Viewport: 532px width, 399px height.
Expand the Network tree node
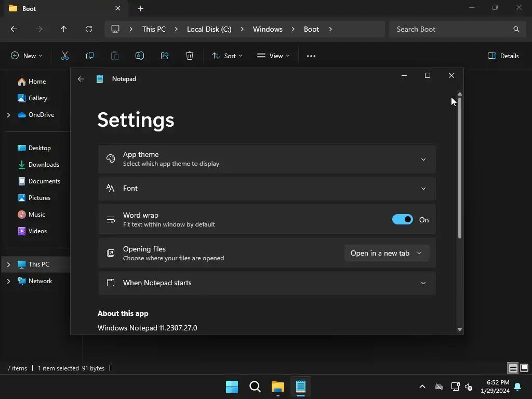pos(8,281)
